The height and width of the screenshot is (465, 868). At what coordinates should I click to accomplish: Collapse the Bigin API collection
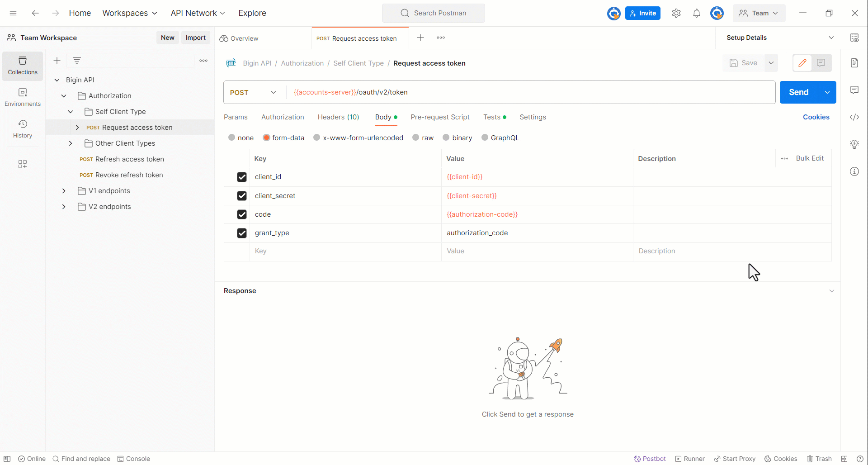(x=57, y=80)
